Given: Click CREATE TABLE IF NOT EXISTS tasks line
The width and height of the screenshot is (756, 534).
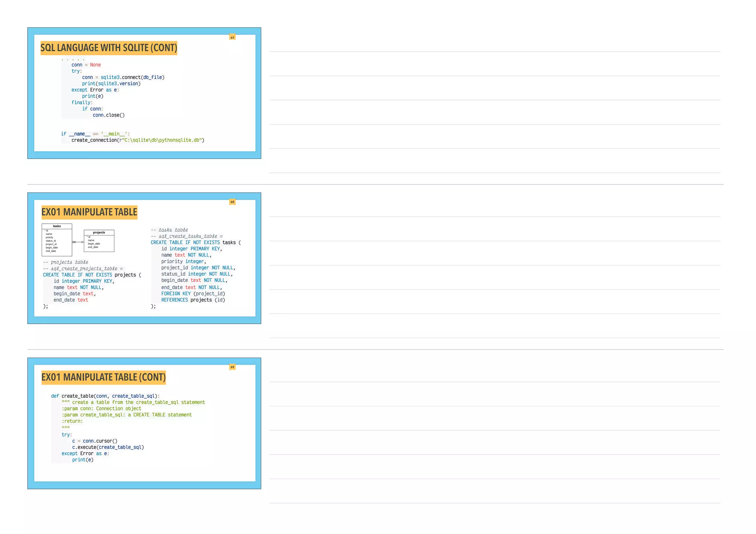Looking at the screenshot, I should point(196,242).
